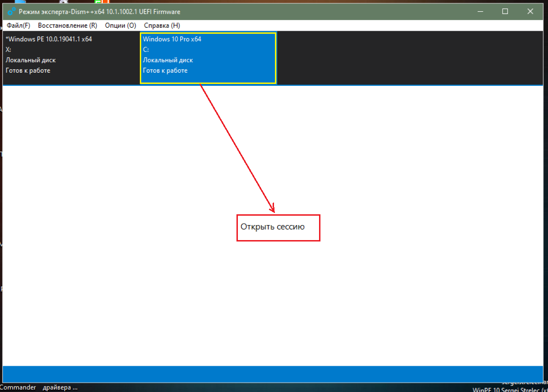This screenshot has height=392, width=548.
Task: Open the Опции (O) menu
Action: coord(121,25)
